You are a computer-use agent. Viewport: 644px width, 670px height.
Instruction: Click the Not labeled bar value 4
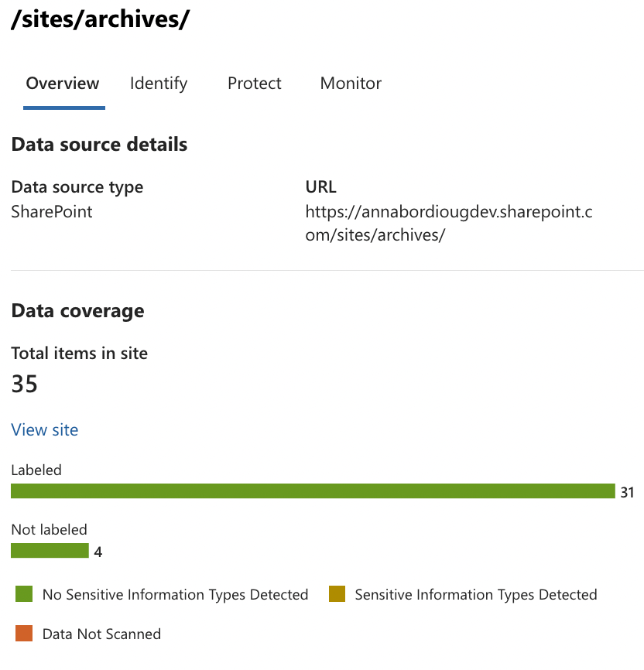click(98, 552)
